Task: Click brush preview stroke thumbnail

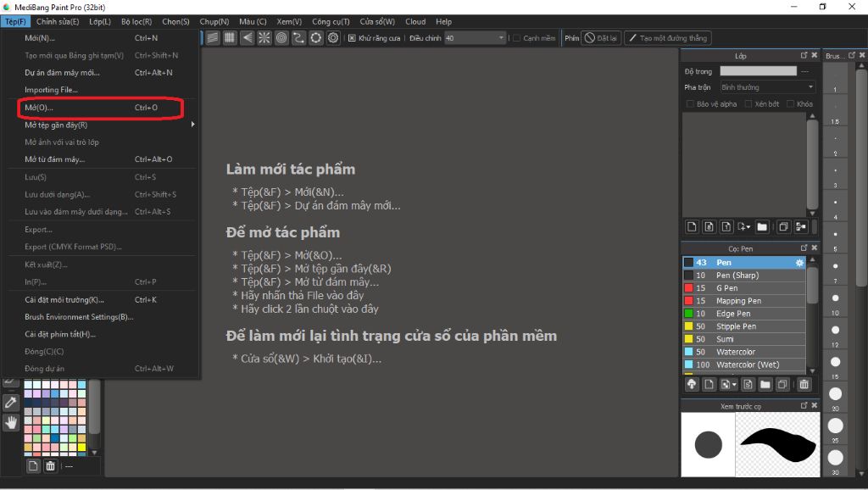Action: coord(778,444)
